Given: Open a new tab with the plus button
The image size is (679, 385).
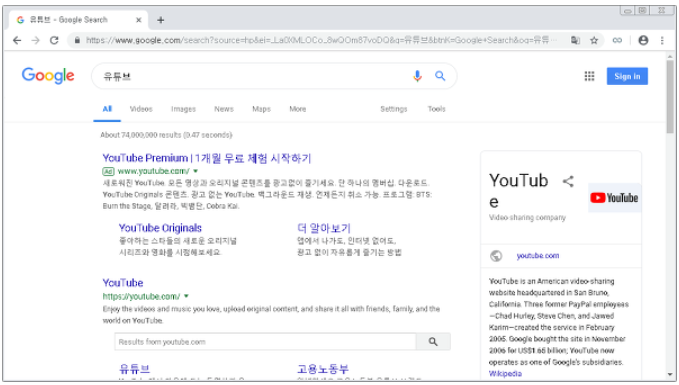Looking at the screenshot, I should click(161, 20).
